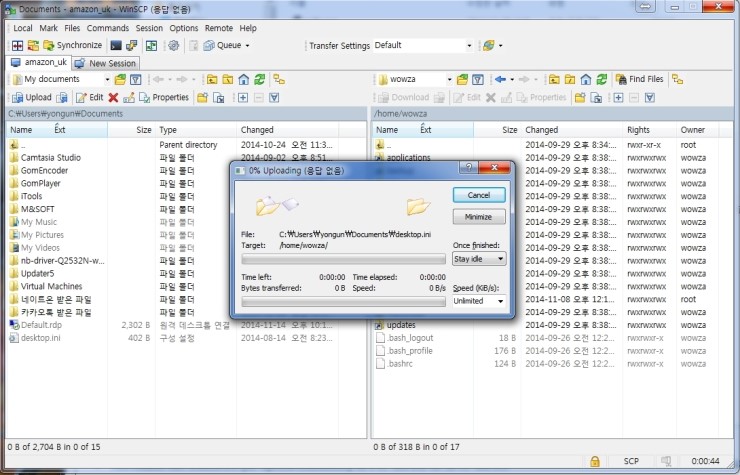Open the Remote menu

coord(219,28)
